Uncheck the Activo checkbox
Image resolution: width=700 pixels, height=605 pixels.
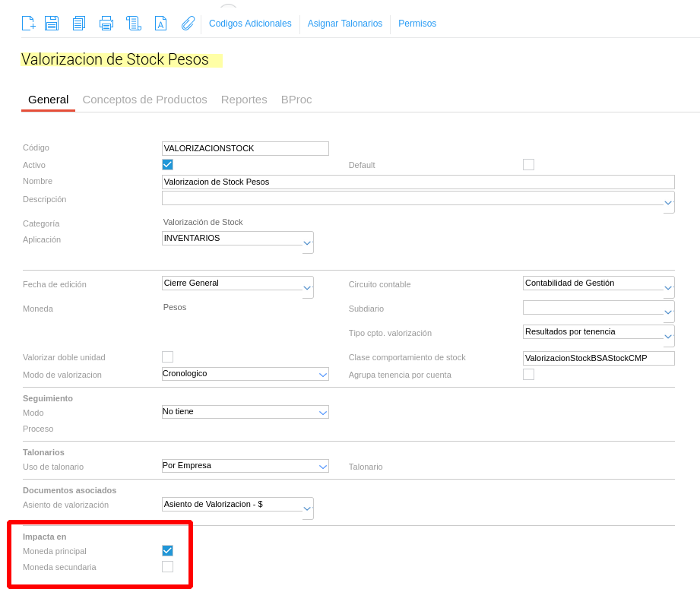167,164
